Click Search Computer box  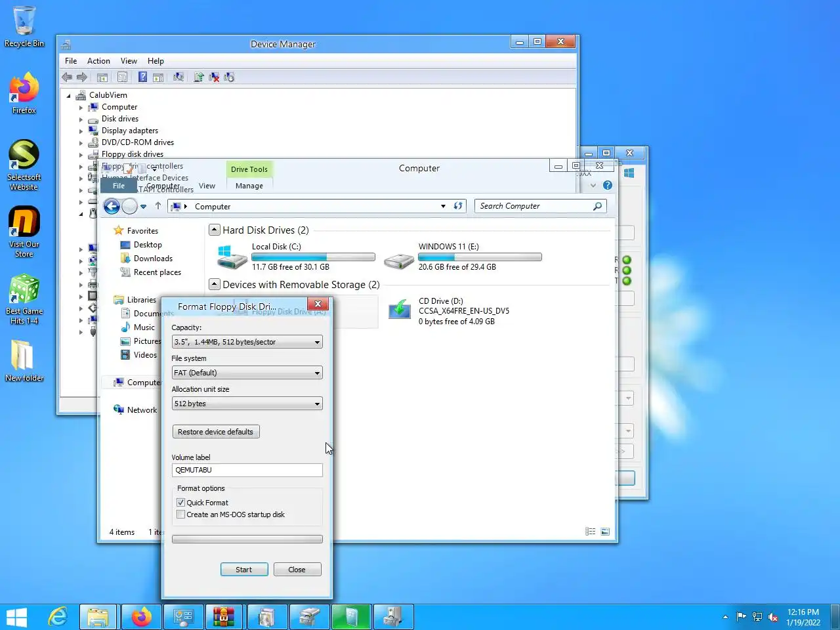[541, 206]
